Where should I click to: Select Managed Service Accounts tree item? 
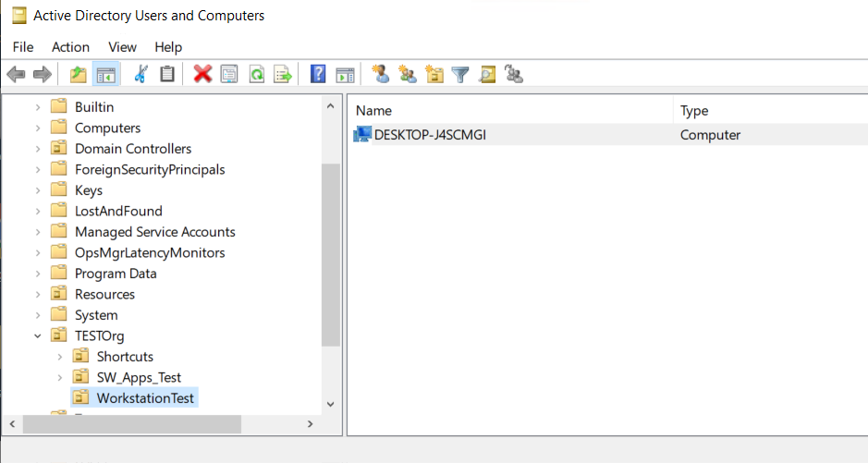pyautogui.click(x=155, y=232)
